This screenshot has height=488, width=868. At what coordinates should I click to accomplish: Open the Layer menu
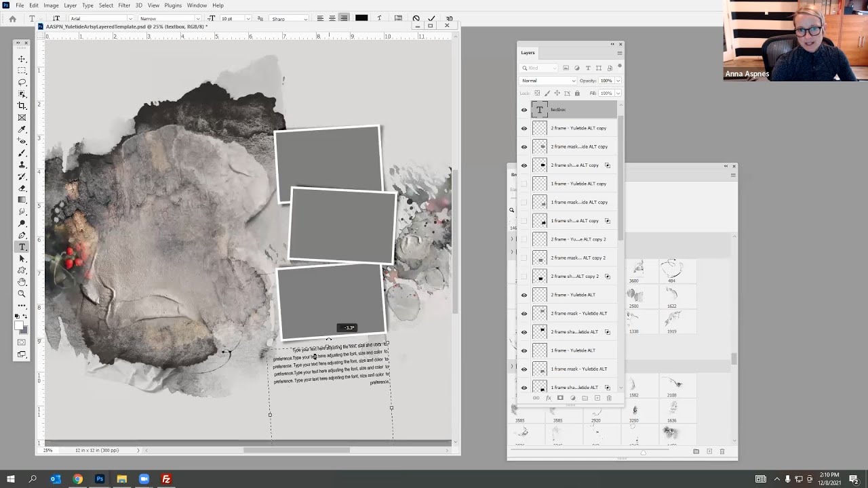pyautogui.click(x=70, y=5)
